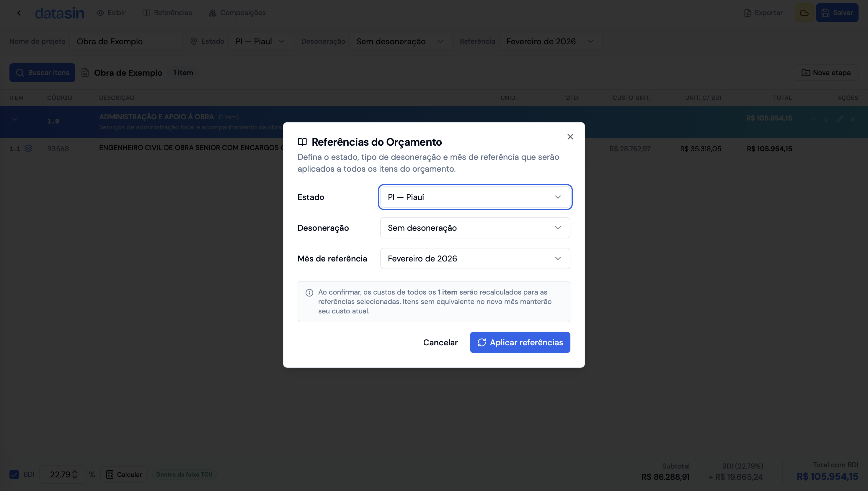The width and height of the screenshot is (868, 491).
Task: Edit the Nome do projeto field
Action: pyautogui.click(x=126, y=41)
